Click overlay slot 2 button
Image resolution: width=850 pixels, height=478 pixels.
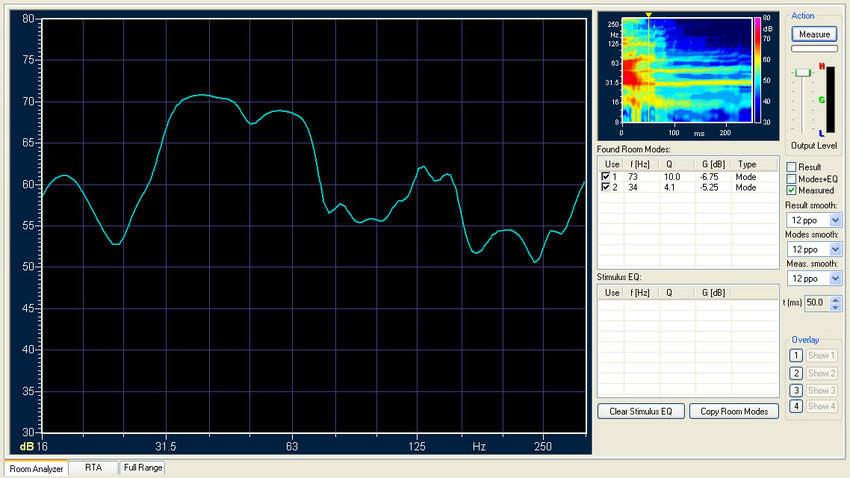[795, 373]
